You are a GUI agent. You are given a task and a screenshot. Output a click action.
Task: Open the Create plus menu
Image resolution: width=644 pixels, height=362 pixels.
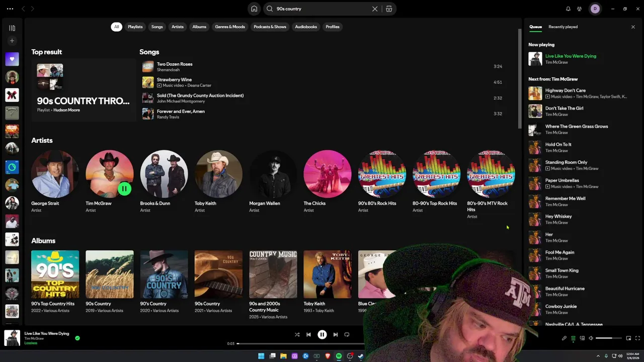point(12,41)
